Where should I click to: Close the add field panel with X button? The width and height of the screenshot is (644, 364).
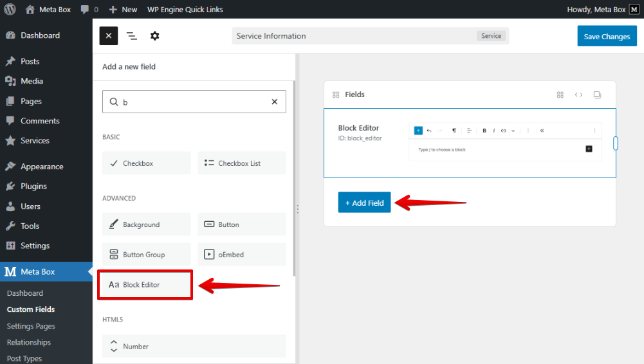pyautogui.click(x=109, y=36)
